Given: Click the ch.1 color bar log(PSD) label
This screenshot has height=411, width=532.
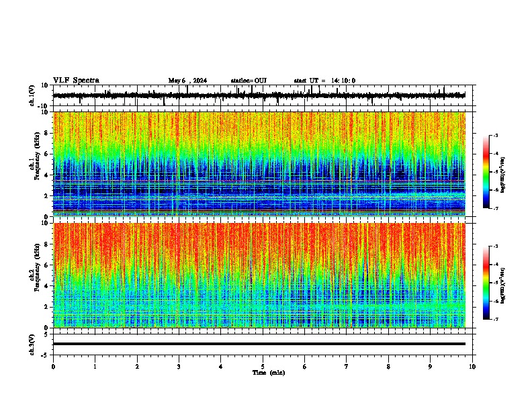Looking at the screenshot, I should [503, 175].
